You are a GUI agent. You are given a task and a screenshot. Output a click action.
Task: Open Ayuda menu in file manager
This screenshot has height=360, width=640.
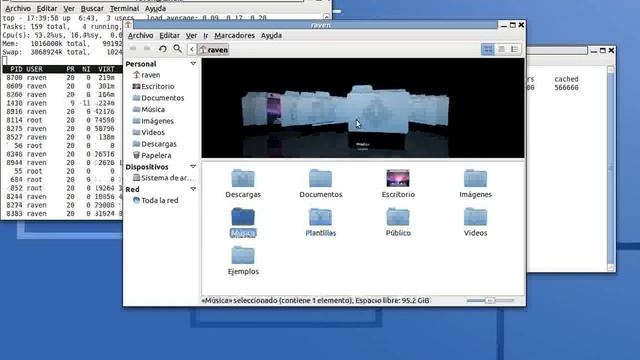point(271,36)
